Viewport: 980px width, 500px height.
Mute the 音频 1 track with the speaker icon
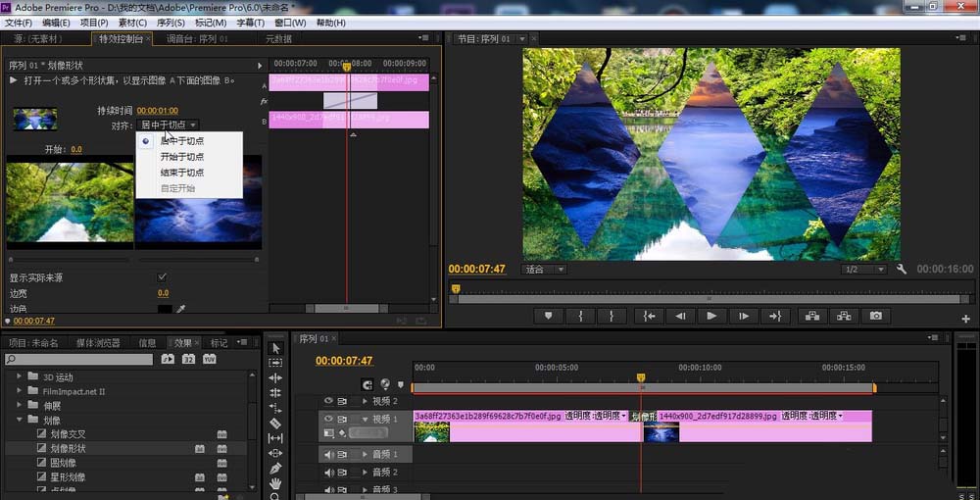click(328, 455)
